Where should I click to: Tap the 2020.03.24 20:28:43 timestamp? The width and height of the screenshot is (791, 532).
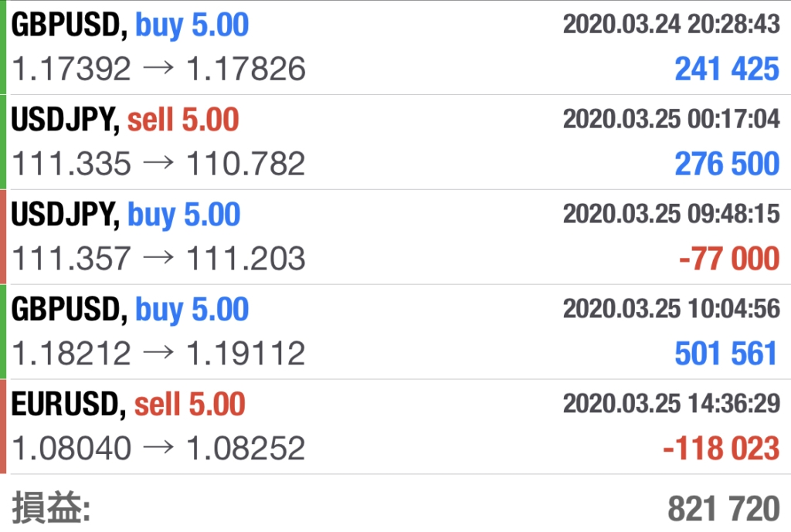point(671,24)
